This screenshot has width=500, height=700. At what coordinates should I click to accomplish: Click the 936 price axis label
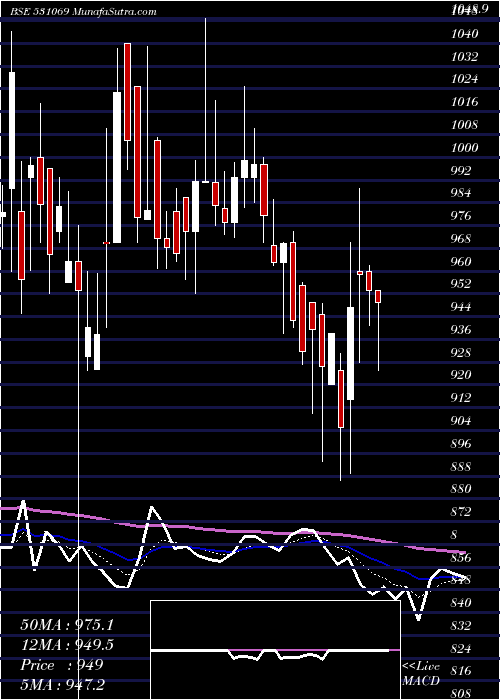pyautogui.click(x=461, y=330)
